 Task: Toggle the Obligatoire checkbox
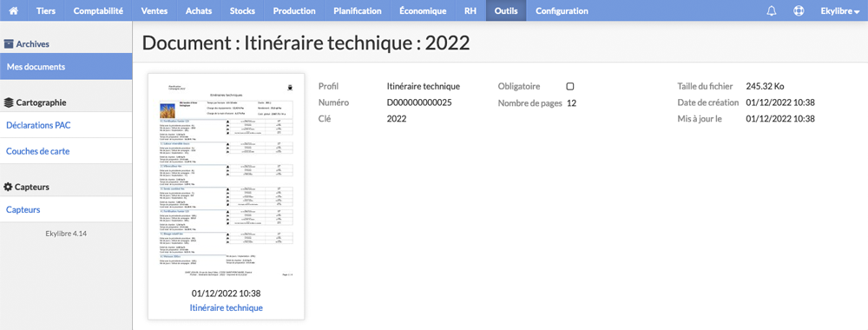tap(570, 86)
